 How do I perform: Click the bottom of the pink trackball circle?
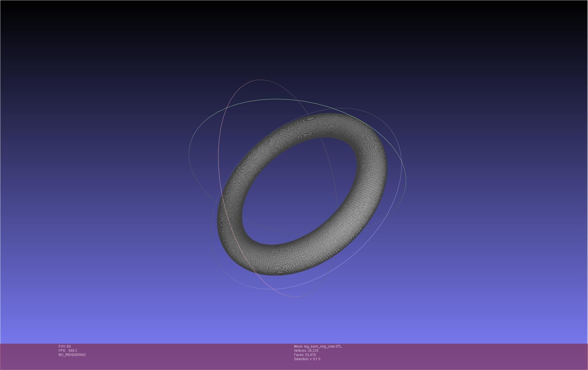click(x=295, y=297)
